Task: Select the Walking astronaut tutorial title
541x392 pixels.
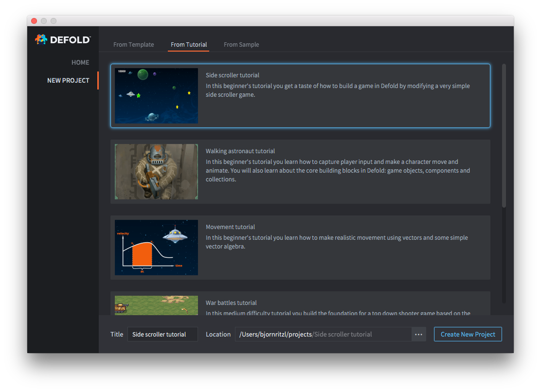Action: [240, 151]
